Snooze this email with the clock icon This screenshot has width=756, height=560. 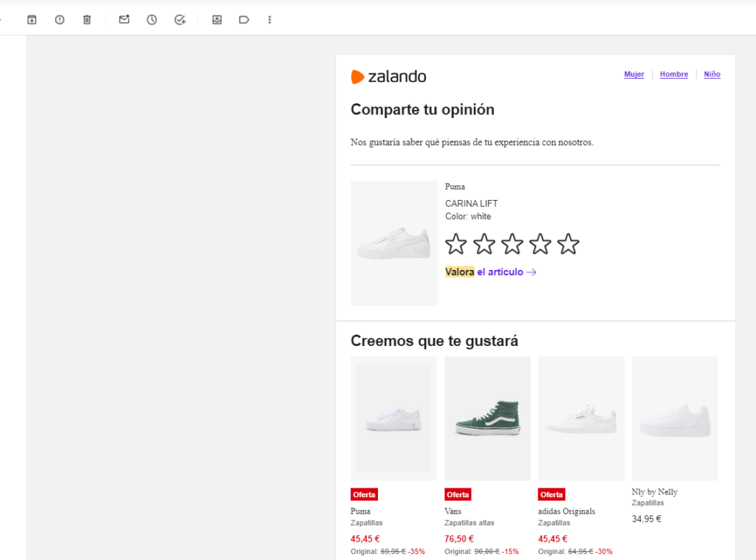152,20
